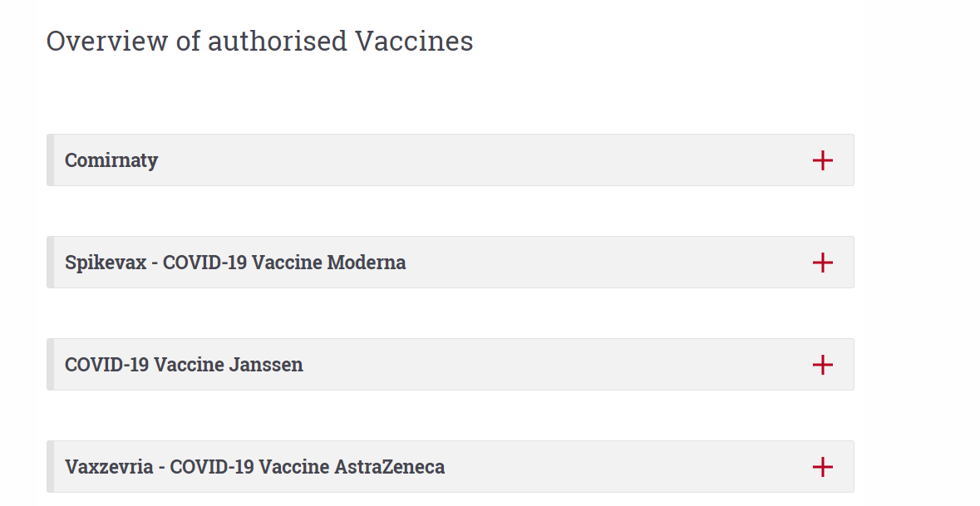This screenshot has height=506, width=980.
Task: Click the Vaxzevria title text
Action: [x=254, y=467]
